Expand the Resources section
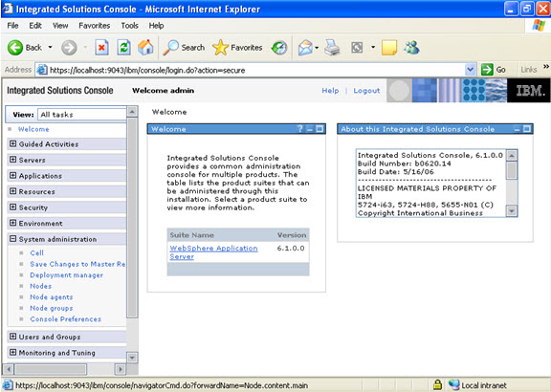 tap(13, 191)
